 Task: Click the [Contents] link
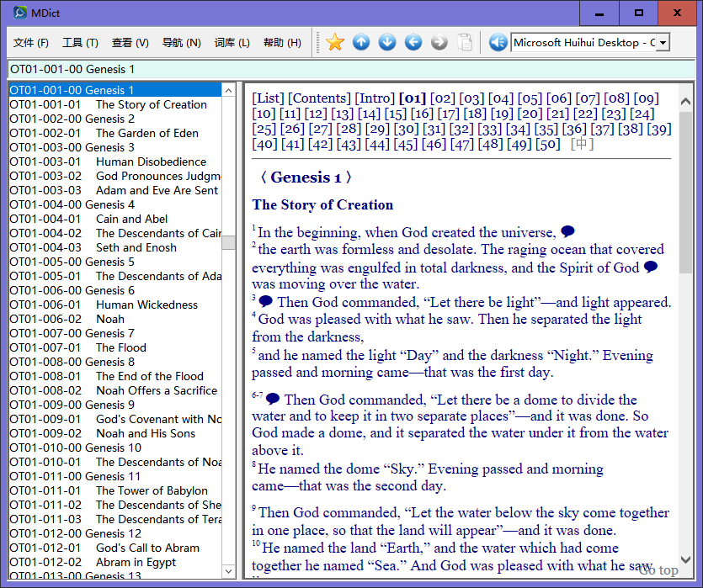pos(319,98)
